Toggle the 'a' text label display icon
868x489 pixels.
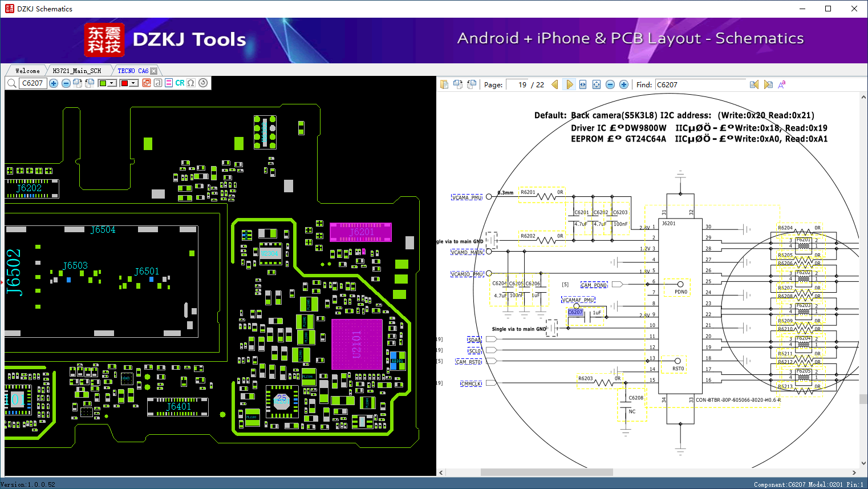[157, 83]
